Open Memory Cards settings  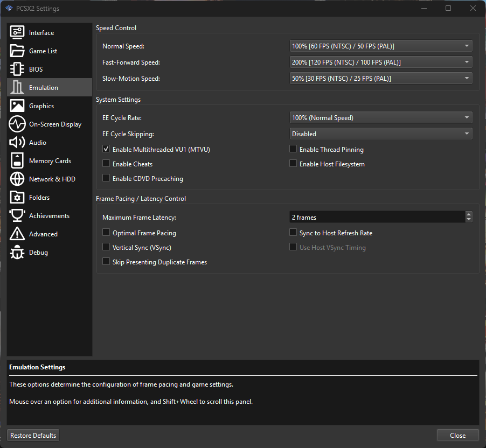(49, 160)
